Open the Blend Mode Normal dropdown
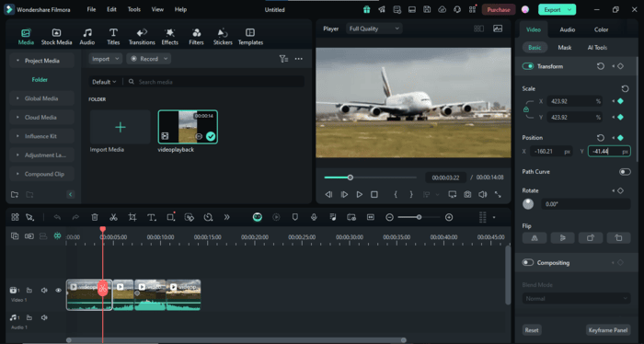Viewport: 644px width, 344px height. pyautogui.click(x=576, y=298)
